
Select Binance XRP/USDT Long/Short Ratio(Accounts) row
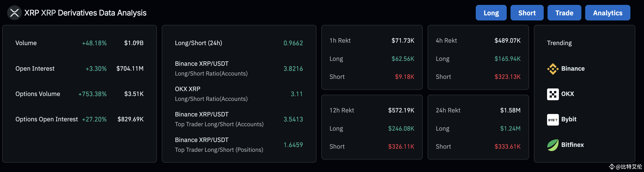(239, 68)
